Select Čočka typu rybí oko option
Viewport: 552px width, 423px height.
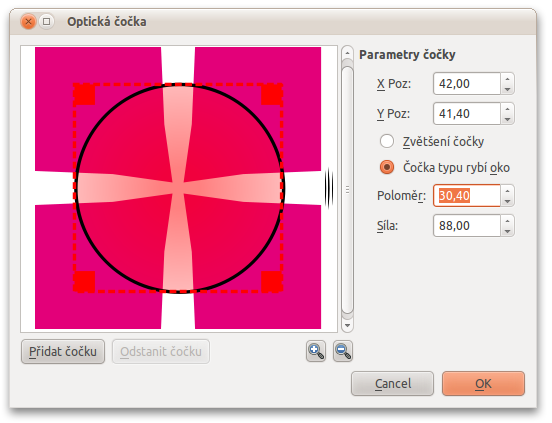click(387, 167)
